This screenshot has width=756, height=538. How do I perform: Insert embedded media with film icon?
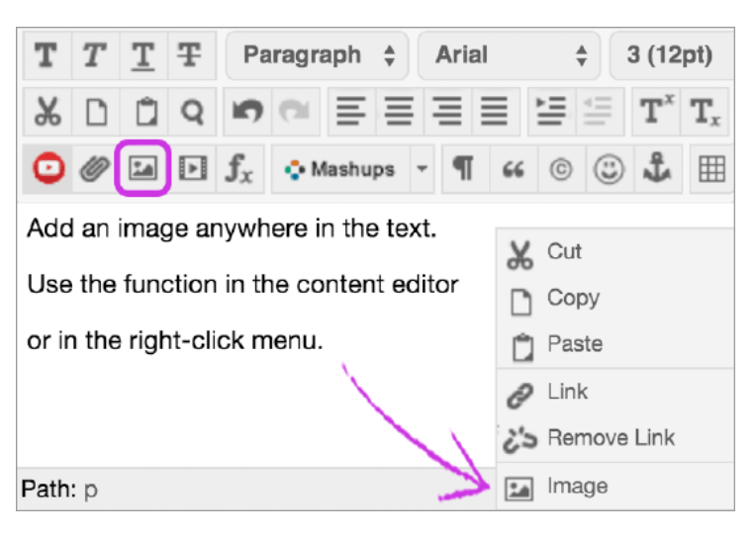click(192, 169)
